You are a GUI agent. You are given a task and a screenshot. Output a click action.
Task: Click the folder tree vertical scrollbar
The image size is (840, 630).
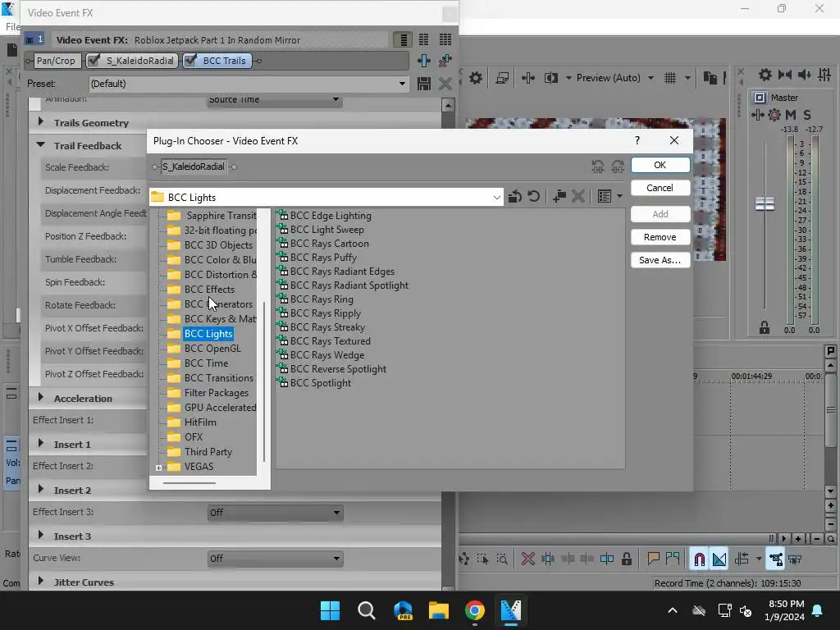tap(264, 381)
